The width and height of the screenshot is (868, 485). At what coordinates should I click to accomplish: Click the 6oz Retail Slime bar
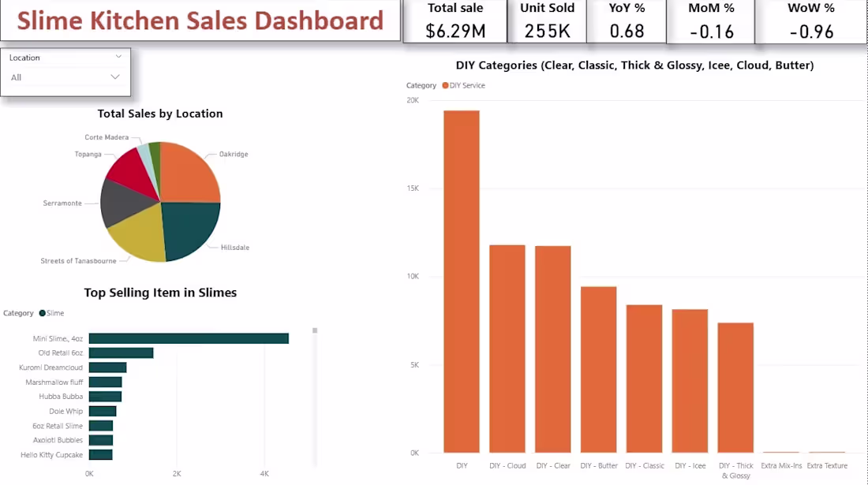tap(101, 426)
